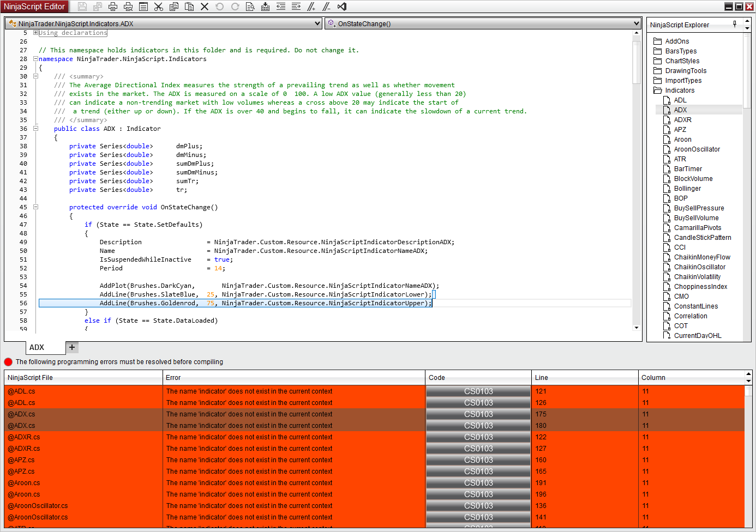Collapse the ADX class code block
The height and width of the screenshot is (532, 756).
[x=35, y=129]
